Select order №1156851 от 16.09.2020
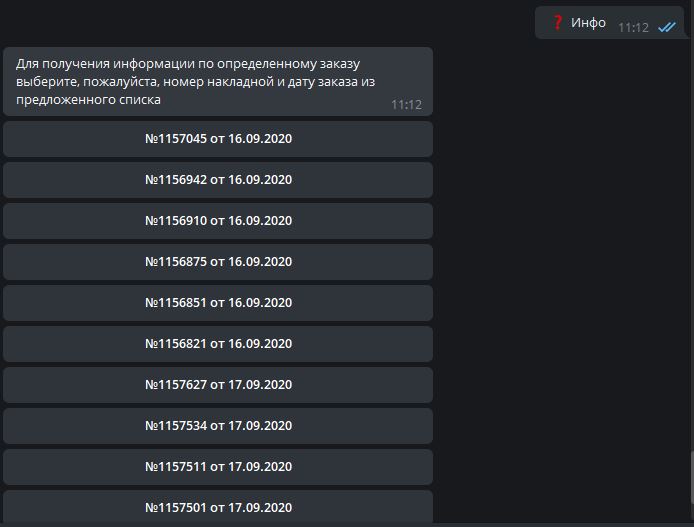 pos(218,303)
